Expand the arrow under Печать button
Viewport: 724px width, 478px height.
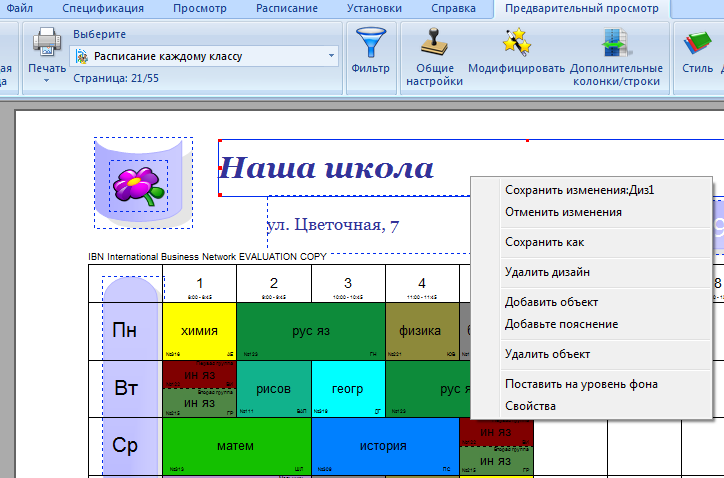point(47,82)
